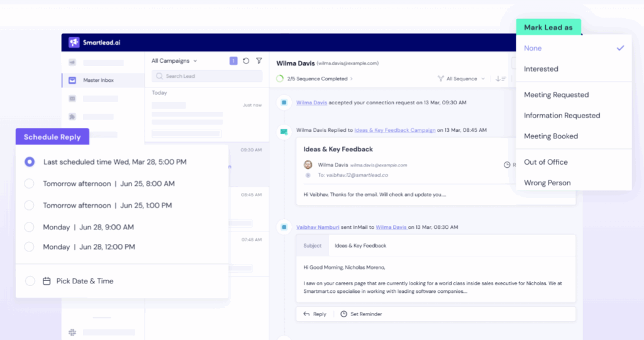The width and height of the screenshot is (644, 340).
Task: Choose Out of Office lead status
Action: 574,162
